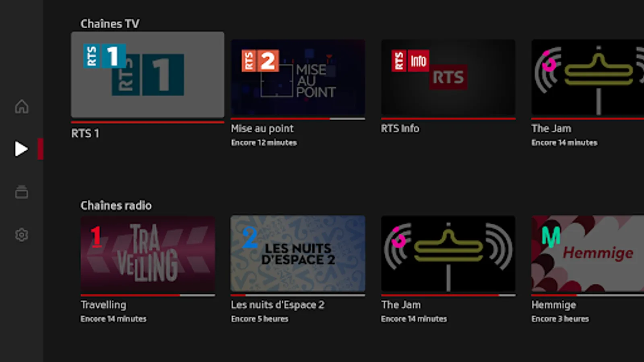Click the progress bar under Les nuits d'Espace 2
644x362 pixels.
[298, 295]
